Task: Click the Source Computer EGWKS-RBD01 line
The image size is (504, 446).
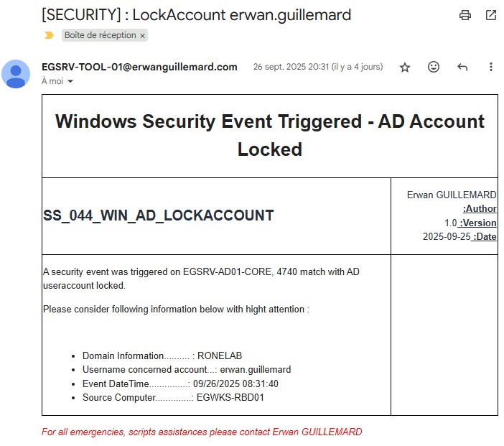Action: (173, 397)
